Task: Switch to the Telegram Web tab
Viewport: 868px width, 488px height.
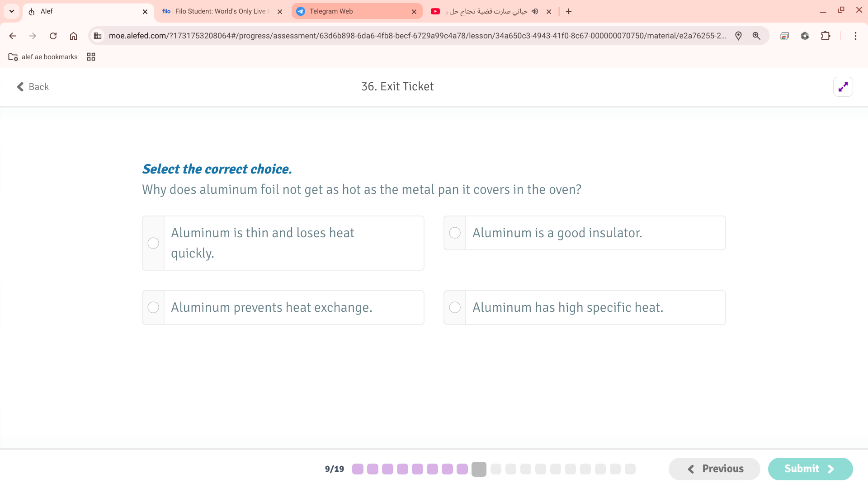Action: pyautogui.click(x=357, y=11)
